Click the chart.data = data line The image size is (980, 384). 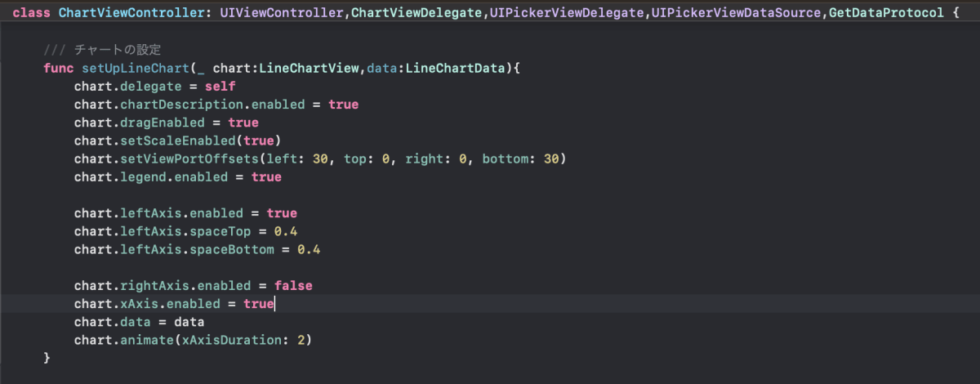click(139, 322)
